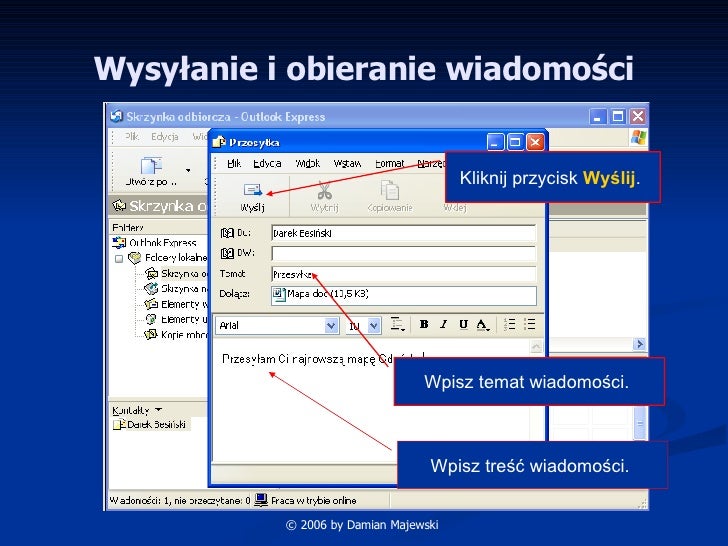This screenshot has width=728, height=546.
Task: Open the Format menu
Action: [390, 163]
